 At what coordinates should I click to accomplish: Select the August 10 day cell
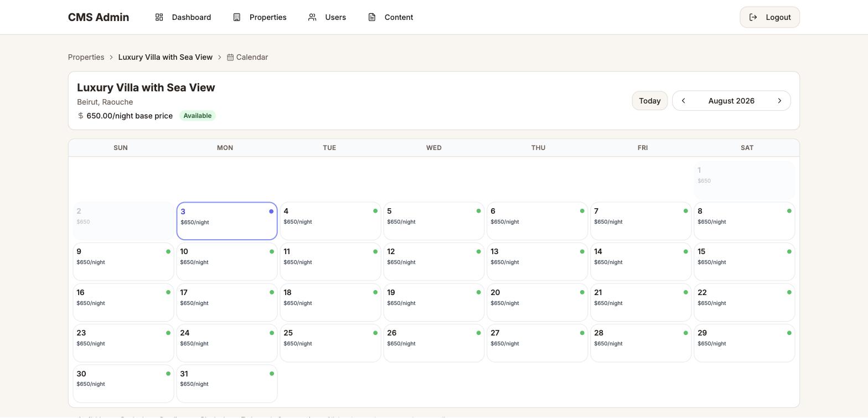(227, 262)
